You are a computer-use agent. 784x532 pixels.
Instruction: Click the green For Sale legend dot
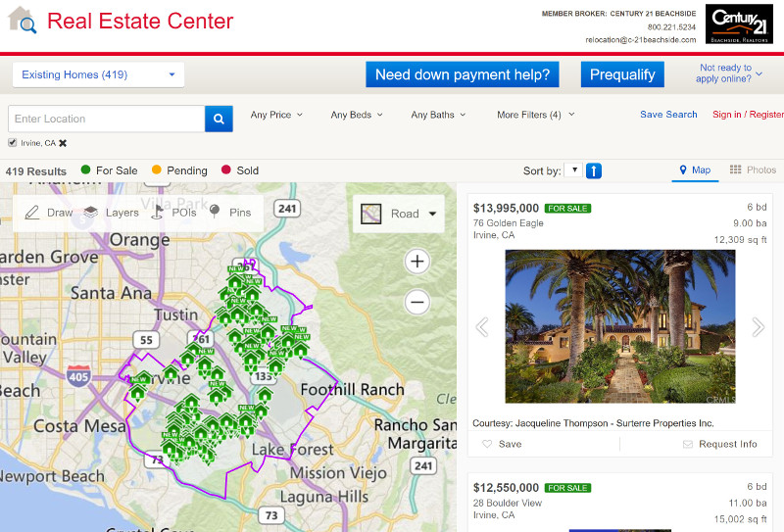pyautogui.click(x=85, y=170)
